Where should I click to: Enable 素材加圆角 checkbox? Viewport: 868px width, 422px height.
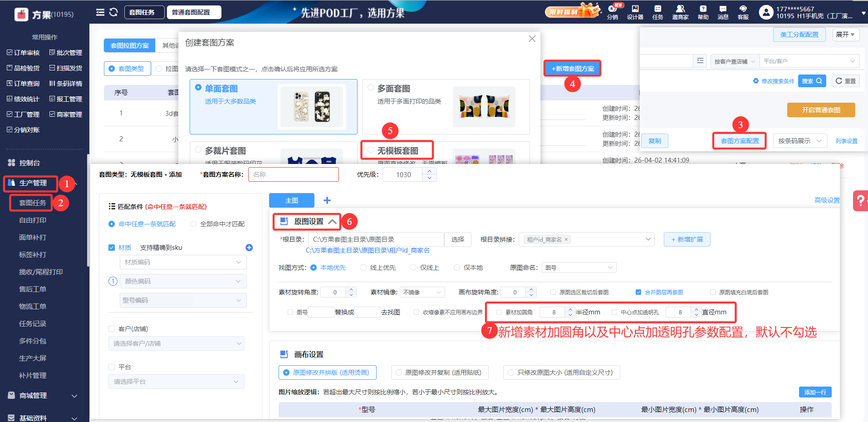[499, 312]
